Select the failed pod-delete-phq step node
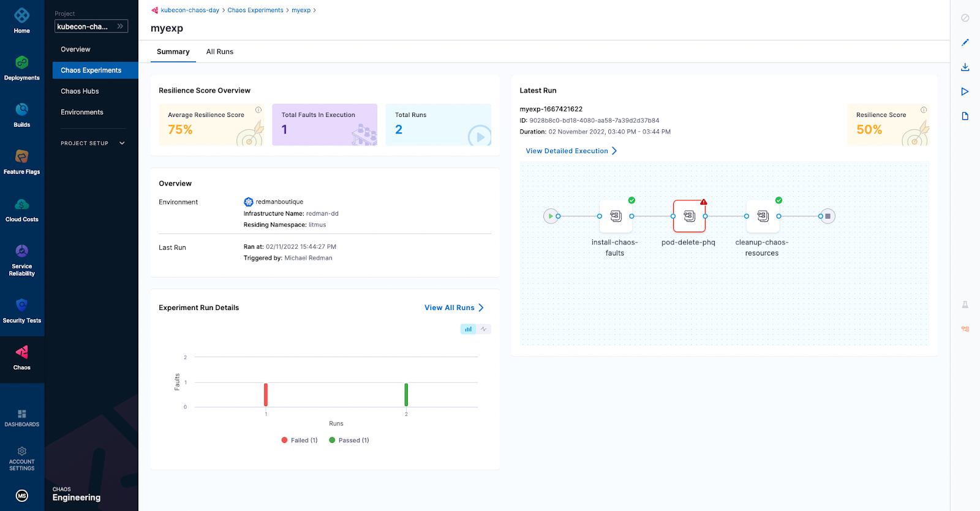 (x=689, y=216)
